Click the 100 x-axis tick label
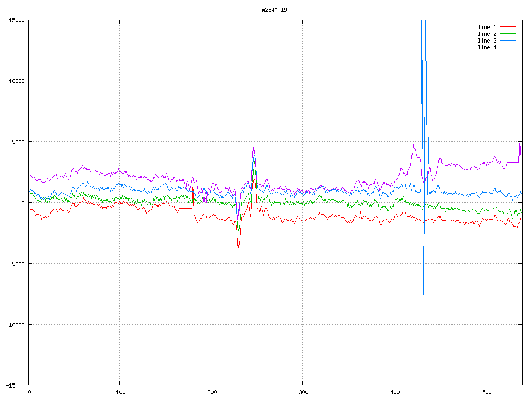 [120, 392]
